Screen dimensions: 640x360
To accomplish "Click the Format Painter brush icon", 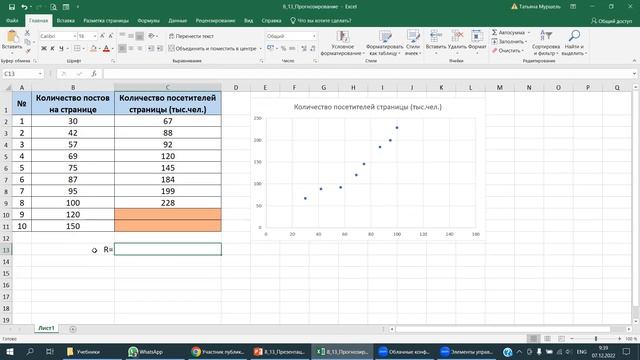I will (x=28, y=51).
